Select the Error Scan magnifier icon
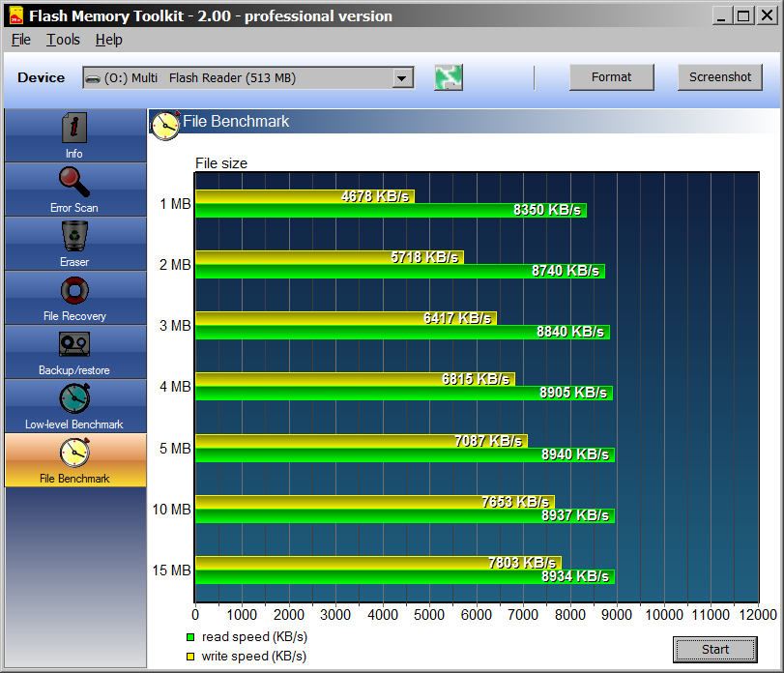Viewport: 784px width, 673px height. pos(74,183)
